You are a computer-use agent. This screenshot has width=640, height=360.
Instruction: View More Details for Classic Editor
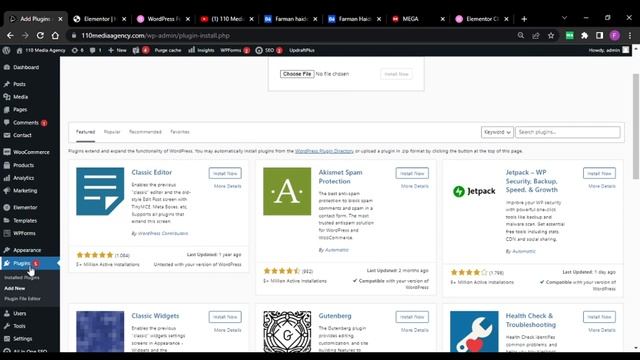[227, 186]
